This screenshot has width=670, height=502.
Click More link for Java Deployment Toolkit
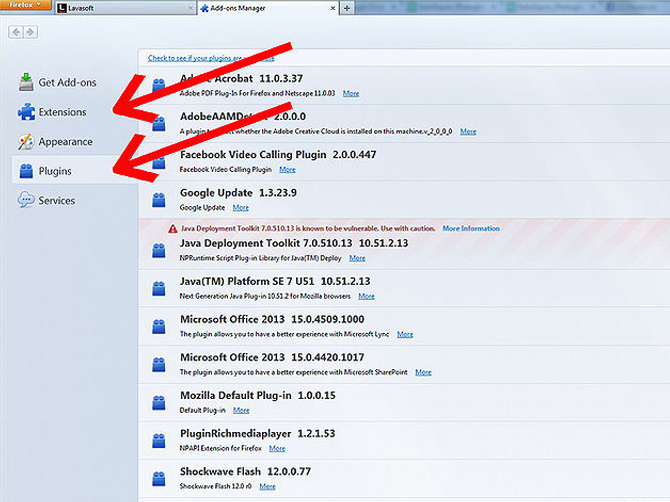point(357,258)
